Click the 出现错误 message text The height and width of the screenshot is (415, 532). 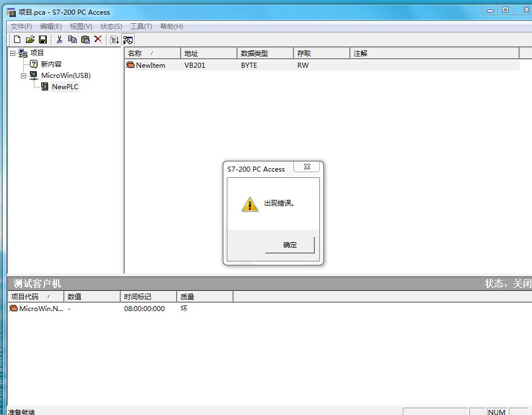pos(279,203)
